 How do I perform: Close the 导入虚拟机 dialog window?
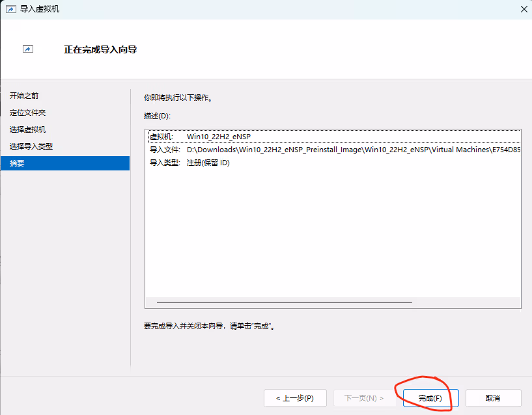click(x=524, y=9)
